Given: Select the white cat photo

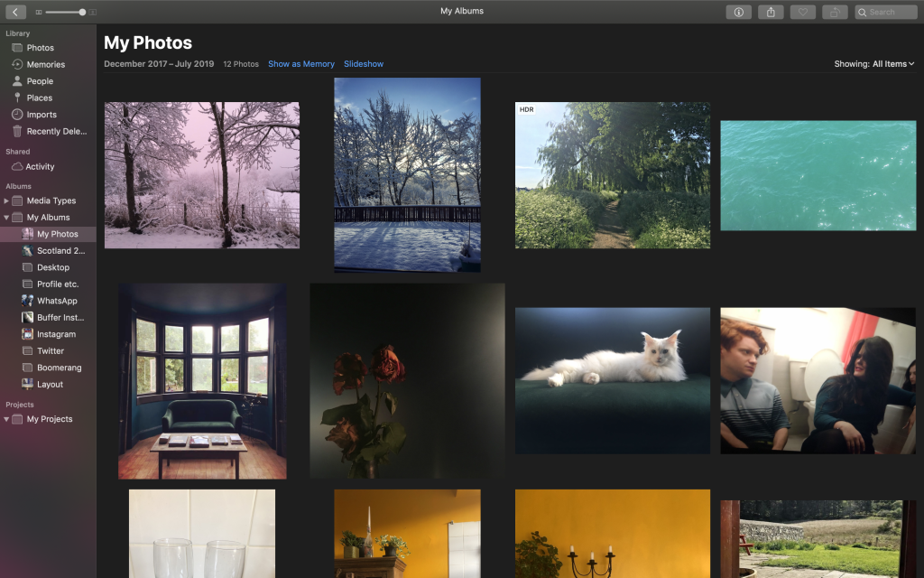Looking at the screenshot, I should 612,380.
